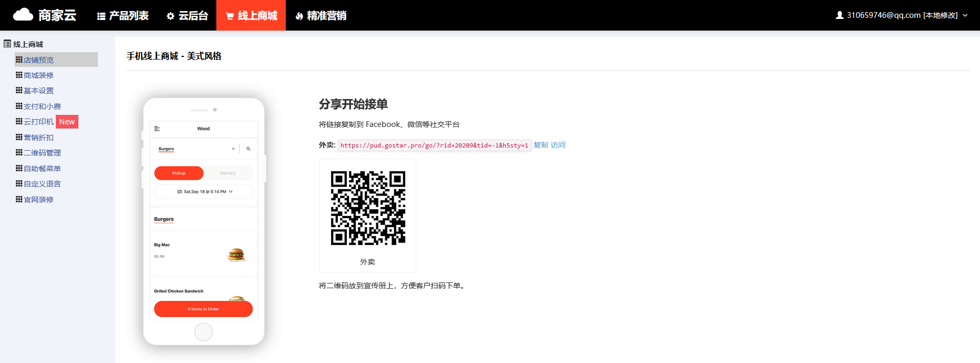980x363 pixels.
Task: Click the phone home button
Action: (x=204, y=332)
